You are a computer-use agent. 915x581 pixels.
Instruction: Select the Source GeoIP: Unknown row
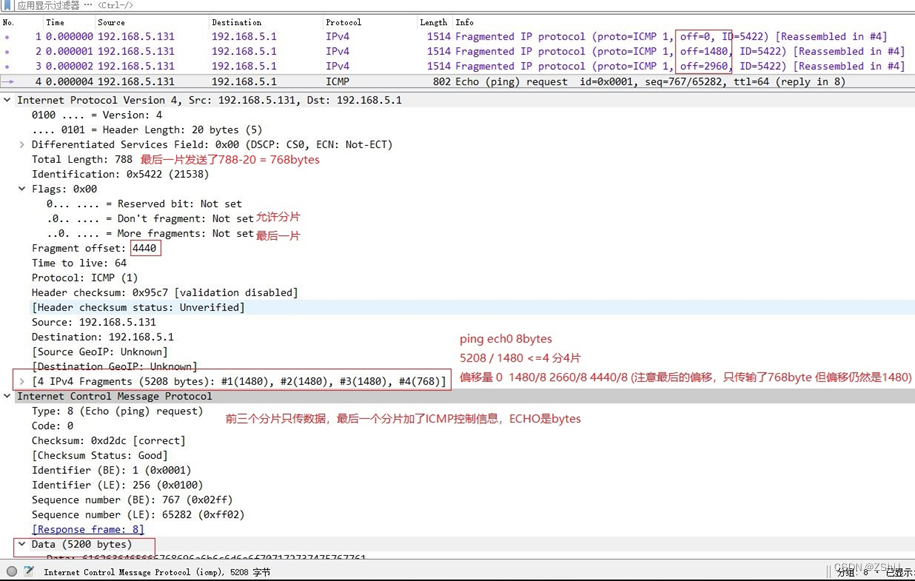click(100, 352)
